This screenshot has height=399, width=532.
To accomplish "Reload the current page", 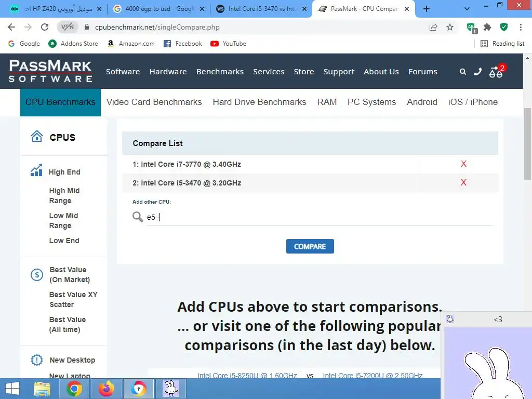I will (x=45, y=27).
